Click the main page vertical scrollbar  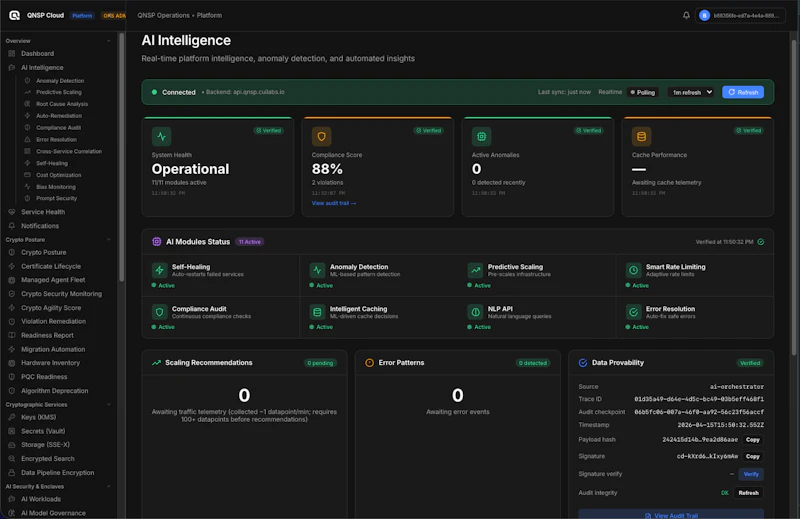click(794, 196)
